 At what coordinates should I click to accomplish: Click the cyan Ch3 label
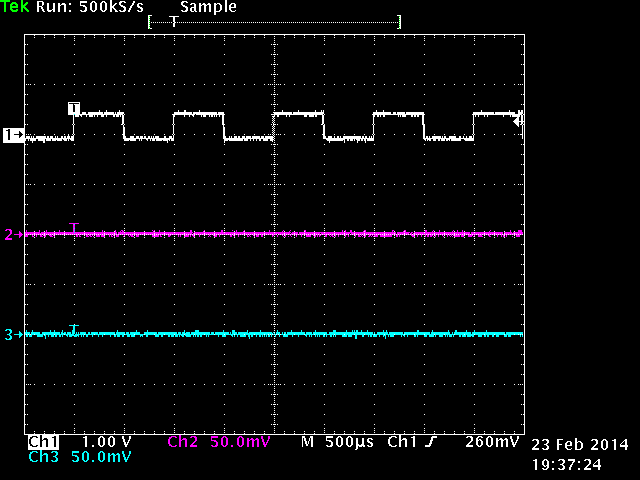point(43,457)
